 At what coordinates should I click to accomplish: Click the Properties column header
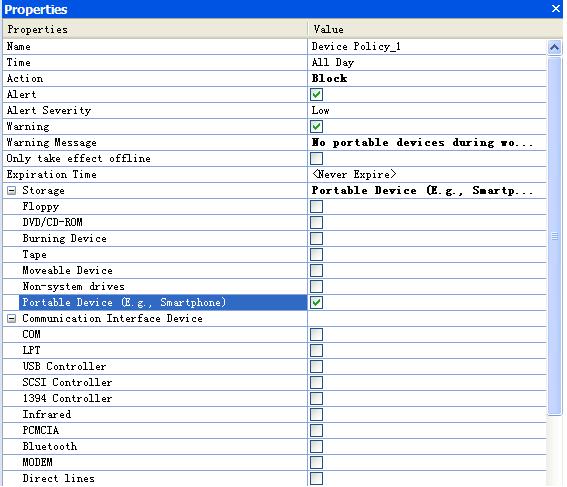tap(155, 29)
